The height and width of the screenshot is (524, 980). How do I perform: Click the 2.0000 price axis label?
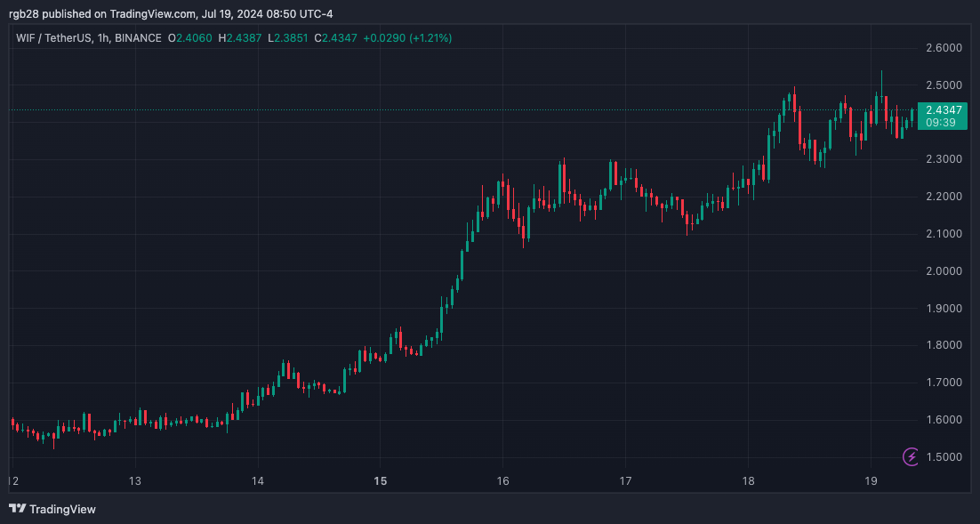(x=944, y=270)
